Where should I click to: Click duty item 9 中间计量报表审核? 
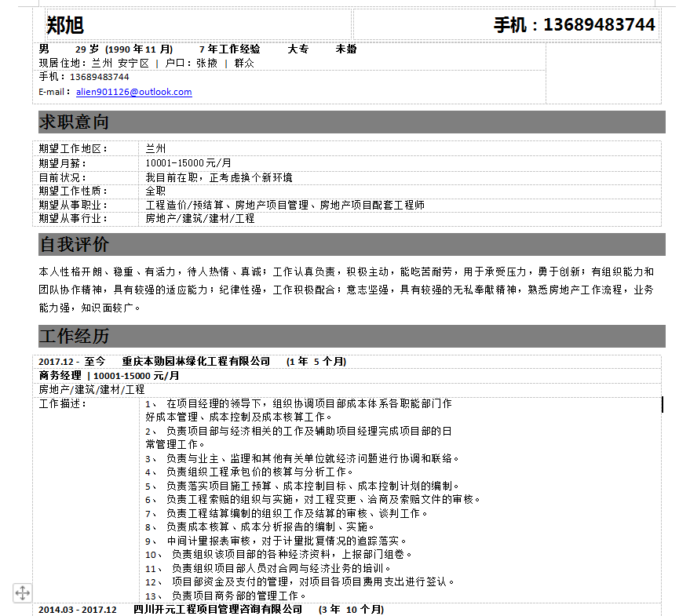coord(276,541)
